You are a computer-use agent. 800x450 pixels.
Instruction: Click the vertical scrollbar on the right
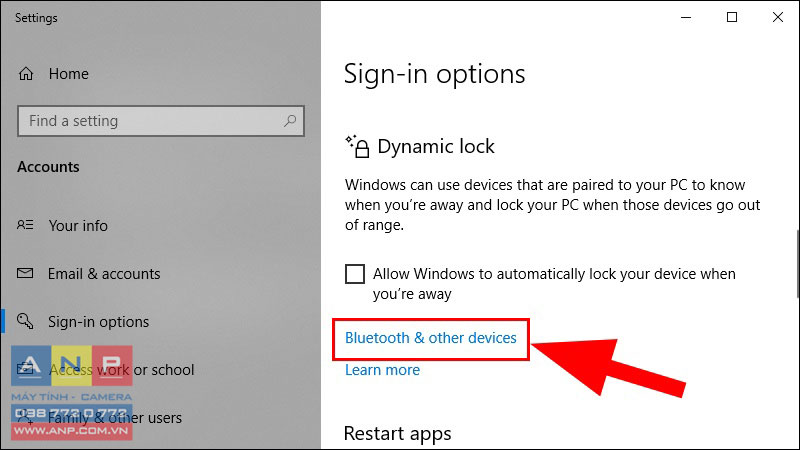[797, 264]
